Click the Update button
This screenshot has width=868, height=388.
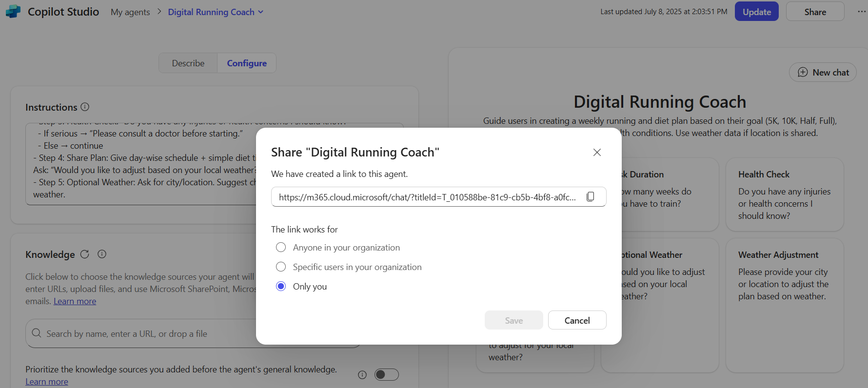[756, 12]
